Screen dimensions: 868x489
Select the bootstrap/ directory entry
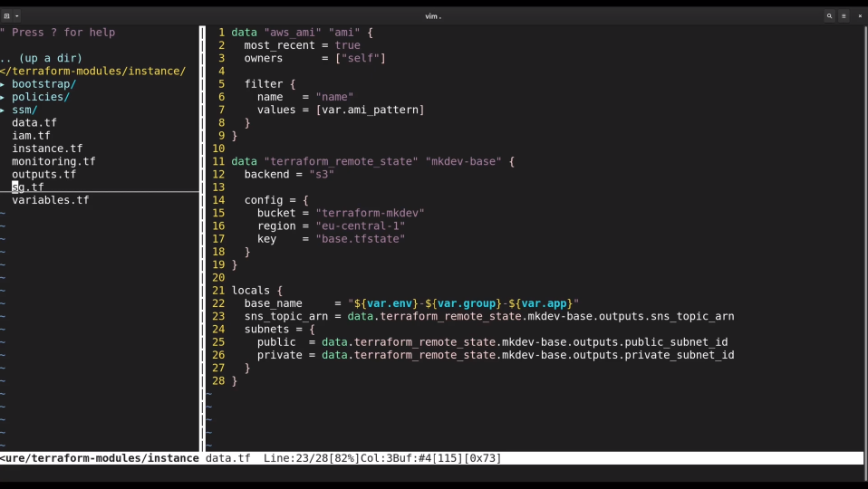coord(43,84)
